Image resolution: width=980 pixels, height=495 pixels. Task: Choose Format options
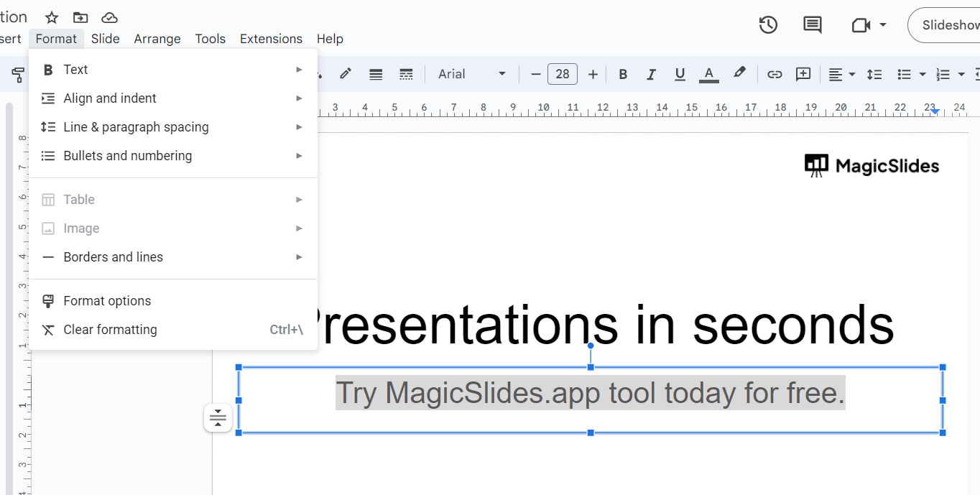[173, 301]
